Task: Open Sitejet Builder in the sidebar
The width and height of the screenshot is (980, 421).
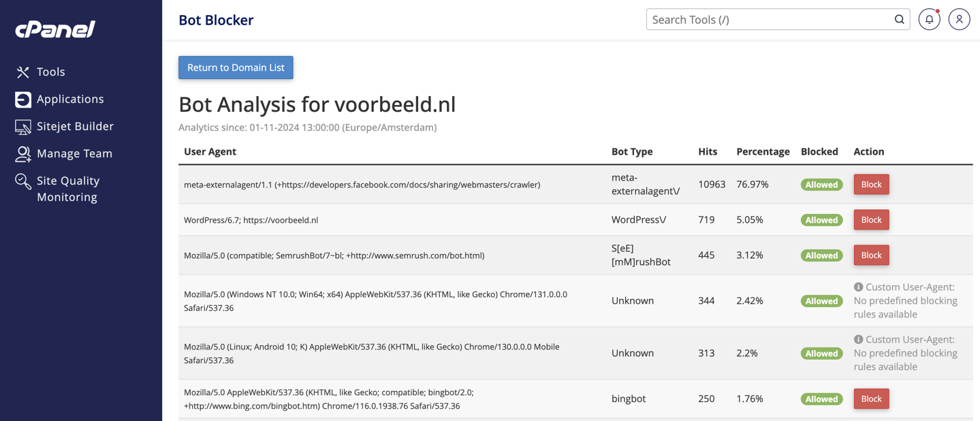Action: coord(75,126)
